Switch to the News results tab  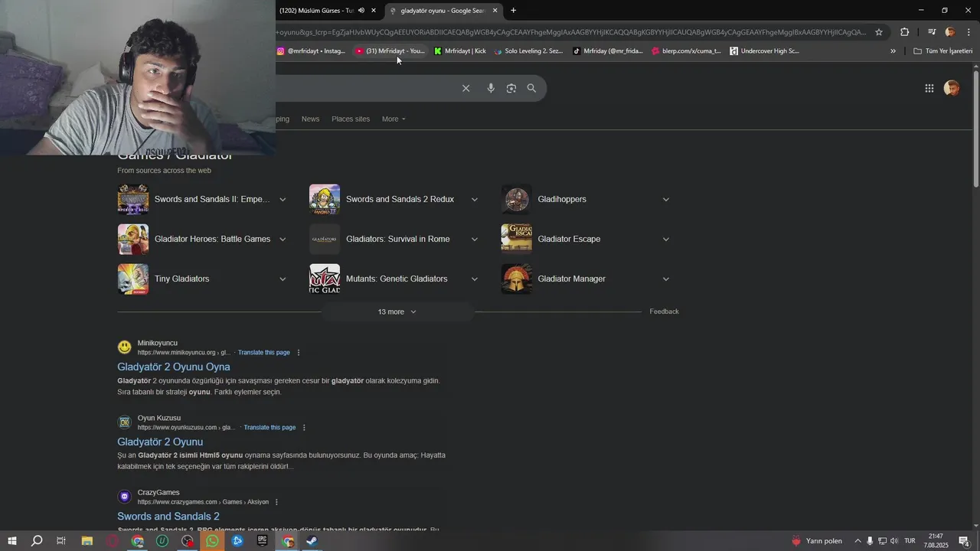coord(310,119)
